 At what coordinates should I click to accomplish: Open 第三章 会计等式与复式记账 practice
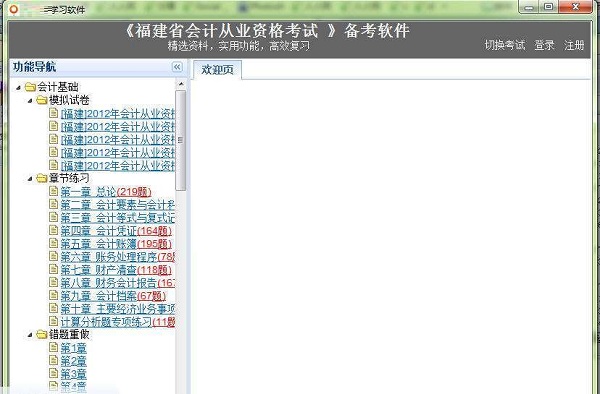pos(117,218)
